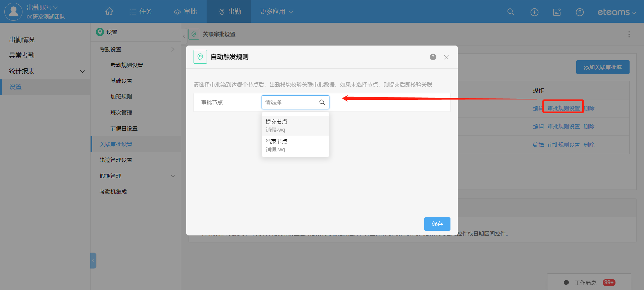Click 编辑 in the third row
Viewport: 644px width, 290px height.
(538, 145)
